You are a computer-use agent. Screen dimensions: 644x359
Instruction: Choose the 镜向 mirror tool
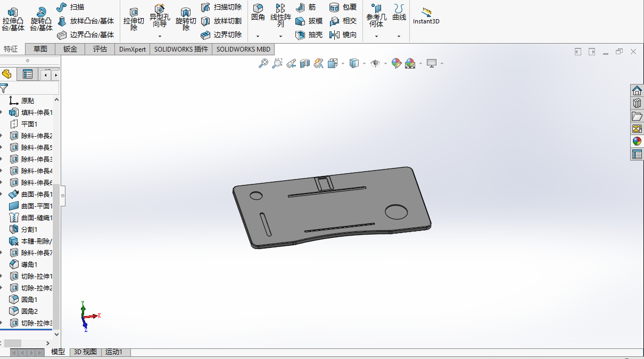343,35
